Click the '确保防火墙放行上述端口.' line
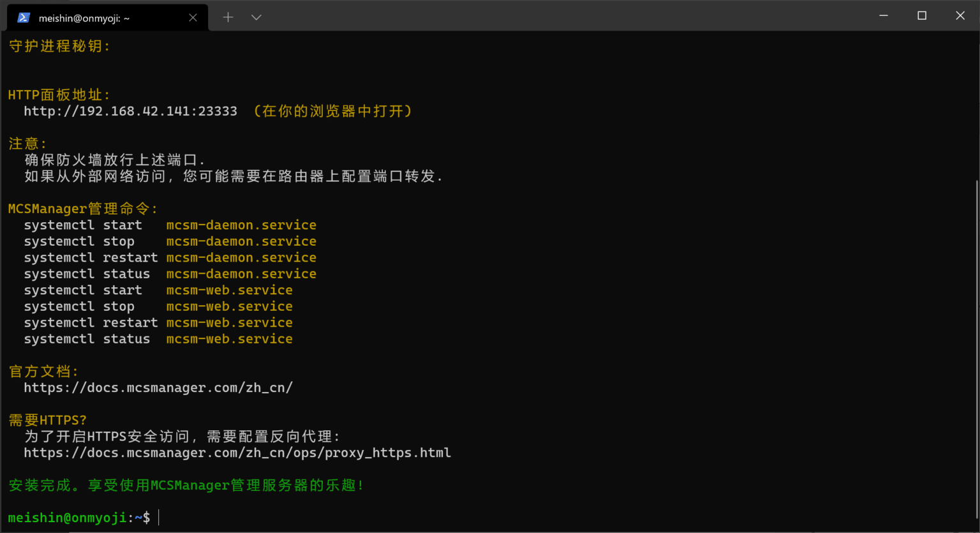This screenshot has width=980, height=533. pyautogui.click(x=114, y=160)
